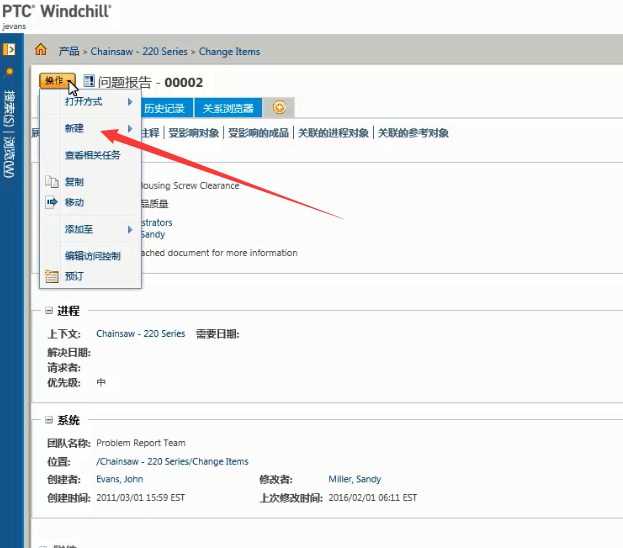Open Change Items breadcrumb link
This screenshot has width=623, height=548.
pyautogui.click(x=229, y=52)
